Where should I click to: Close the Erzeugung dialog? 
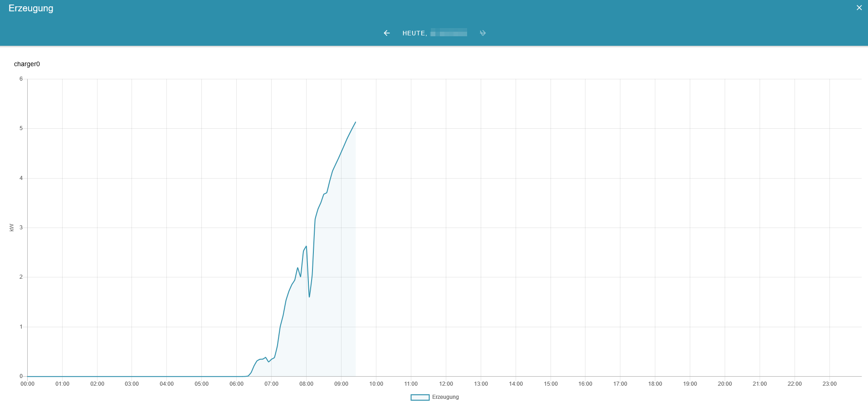coord(859,8)
